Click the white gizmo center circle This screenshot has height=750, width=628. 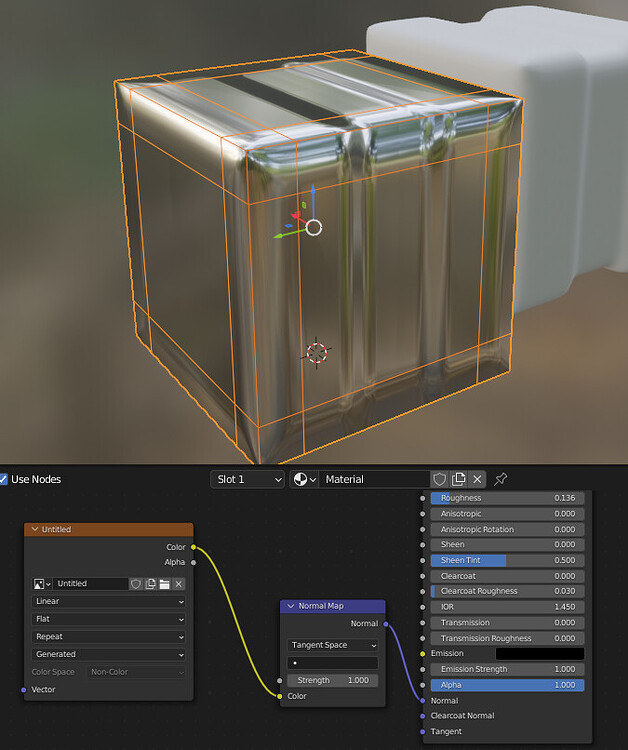click(314, 228)
